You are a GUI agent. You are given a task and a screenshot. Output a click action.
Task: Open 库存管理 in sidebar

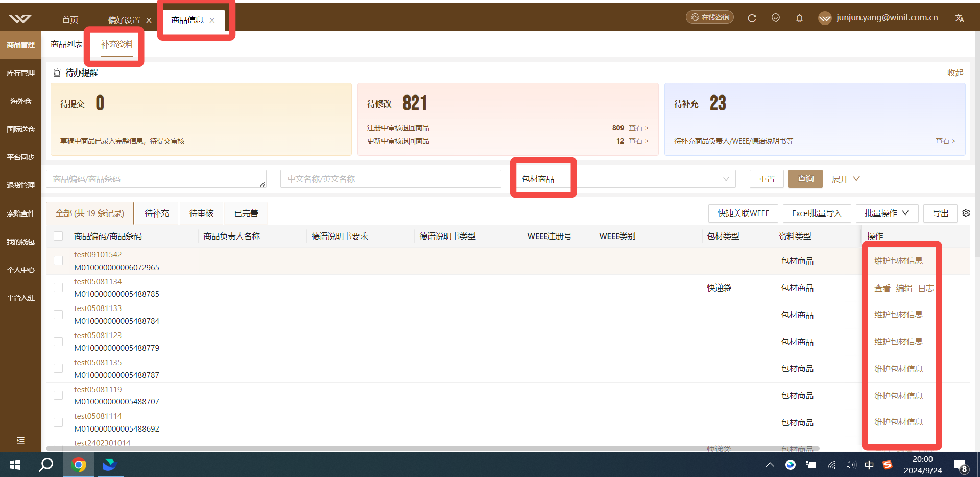[x=20, y=73]
